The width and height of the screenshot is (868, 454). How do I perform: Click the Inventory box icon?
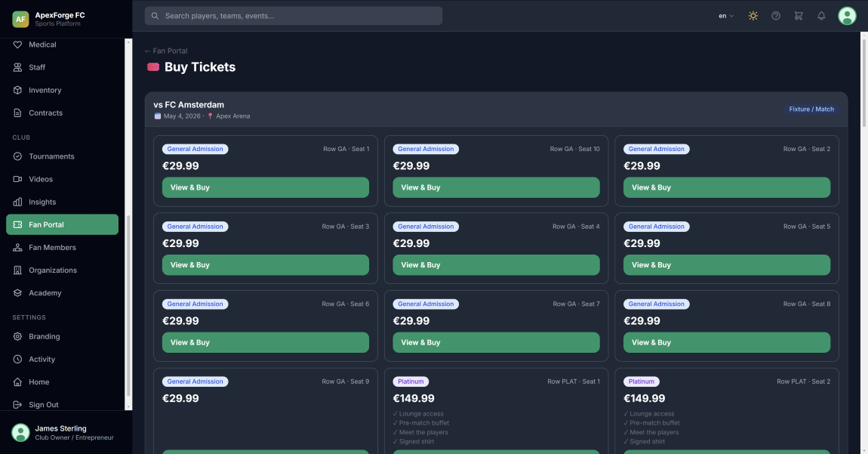(17, 90)
